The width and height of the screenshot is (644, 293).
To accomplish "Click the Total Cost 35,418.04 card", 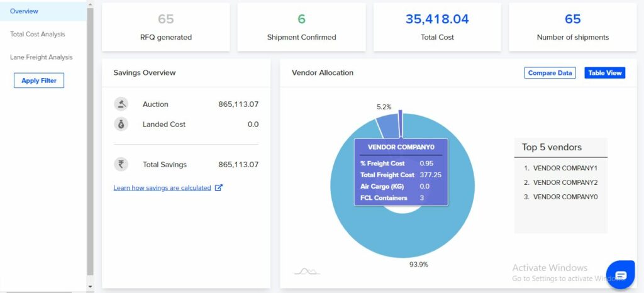I will (x=437, y=26).
